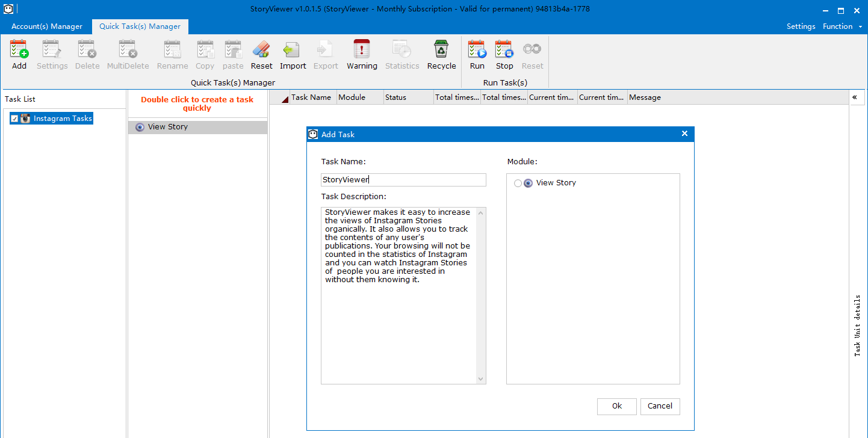The height and width of the screenshot is (438, 868).
Task: Close the Add Task dialog
Action: tap(684, 134)
